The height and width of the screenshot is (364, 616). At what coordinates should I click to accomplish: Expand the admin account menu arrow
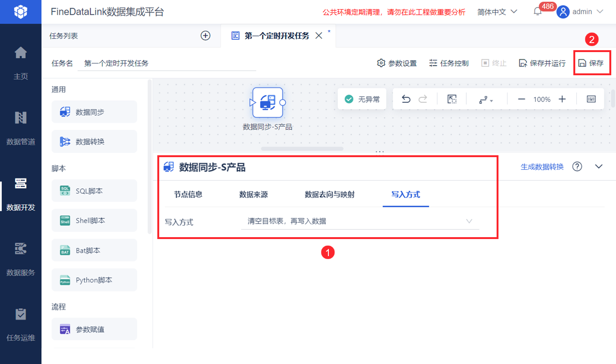pos(600,12)
